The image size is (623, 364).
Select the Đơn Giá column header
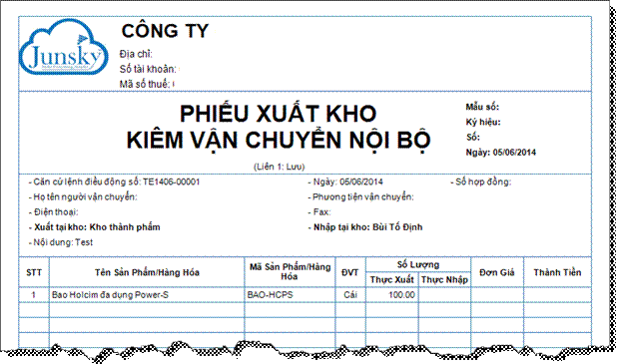[x=497, y=272]
